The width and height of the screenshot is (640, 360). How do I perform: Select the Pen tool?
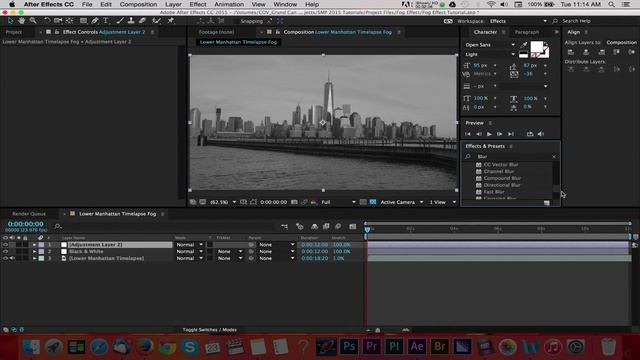95,20
